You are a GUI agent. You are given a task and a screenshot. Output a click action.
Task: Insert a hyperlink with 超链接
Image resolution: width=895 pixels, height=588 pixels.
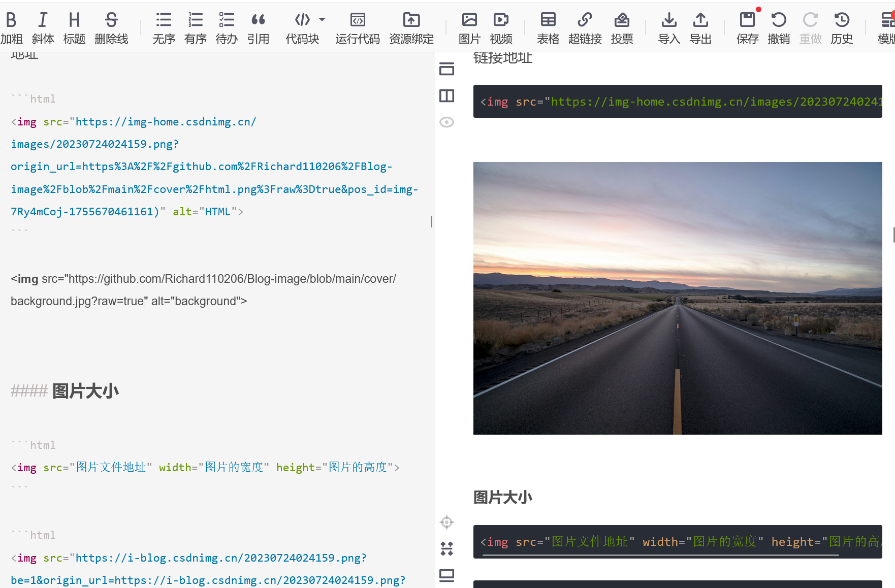(x=585, y=28)
